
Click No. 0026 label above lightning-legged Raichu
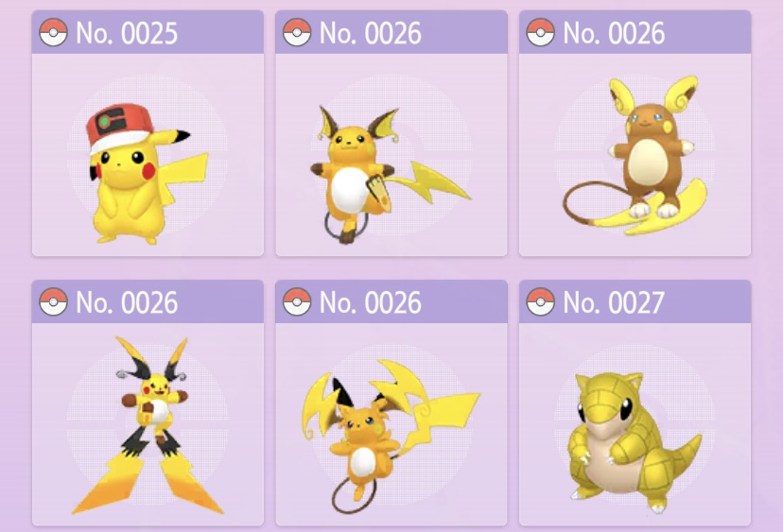pyautogui.click(x=127, y=303)
